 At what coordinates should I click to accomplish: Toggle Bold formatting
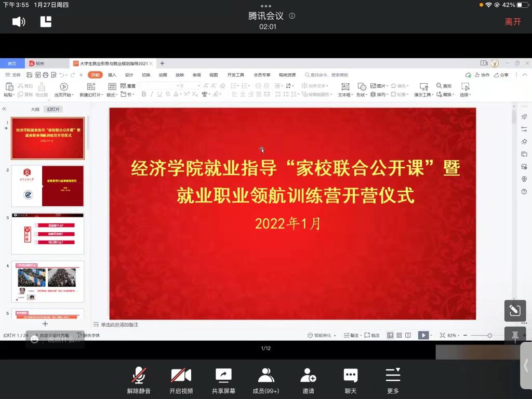click(x=143, y=94)
